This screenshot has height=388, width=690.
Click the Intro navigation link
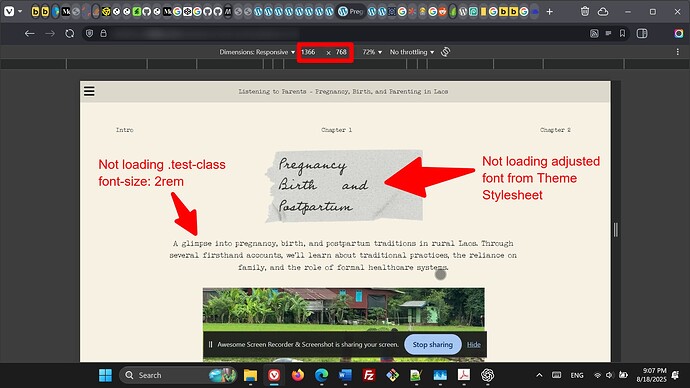(x=125, y=130)
